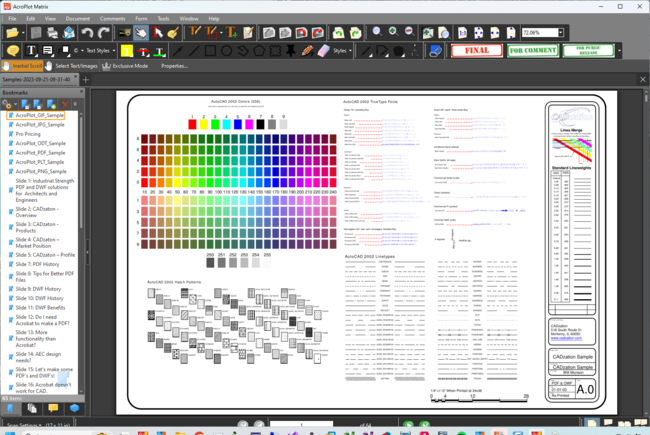
Task: Expand the drawing Styles dropdown
Action: pos(350,51)
